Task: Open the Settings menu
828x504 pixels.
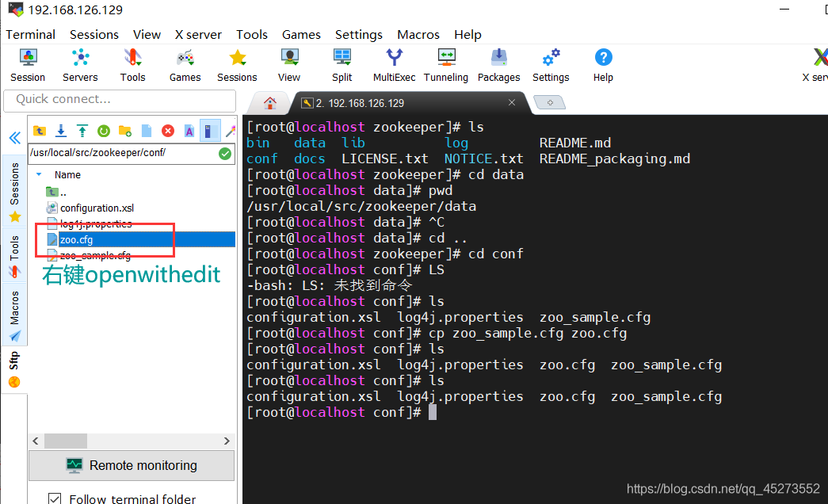Action: (x=359, y=34)
